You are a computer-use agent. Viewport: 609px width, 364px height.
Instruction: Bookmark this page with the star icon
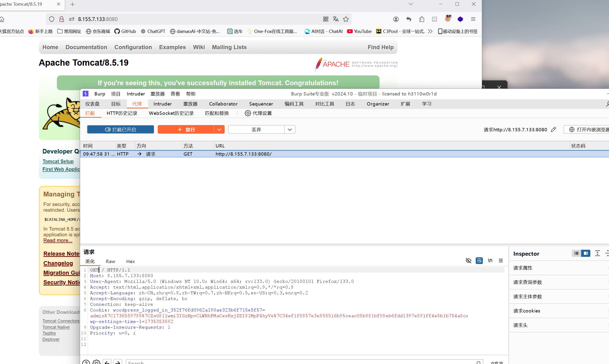346,19
